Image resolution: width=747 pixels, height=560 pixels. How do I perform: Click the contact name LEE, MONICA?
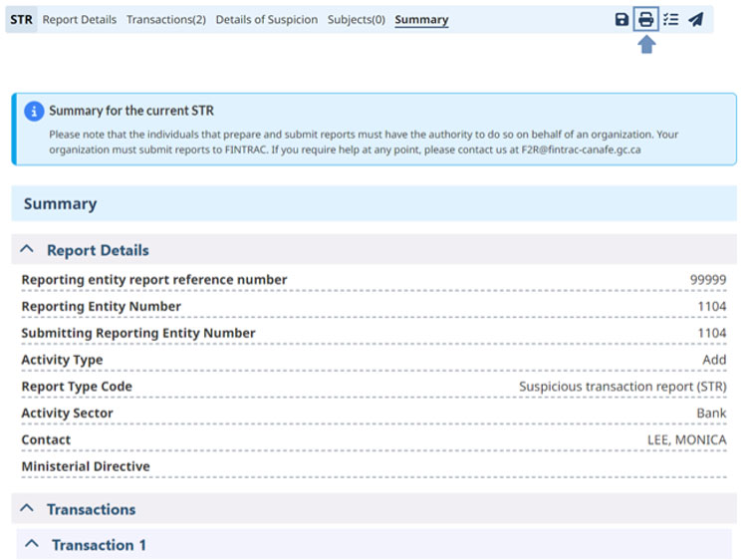coord(686,439)
